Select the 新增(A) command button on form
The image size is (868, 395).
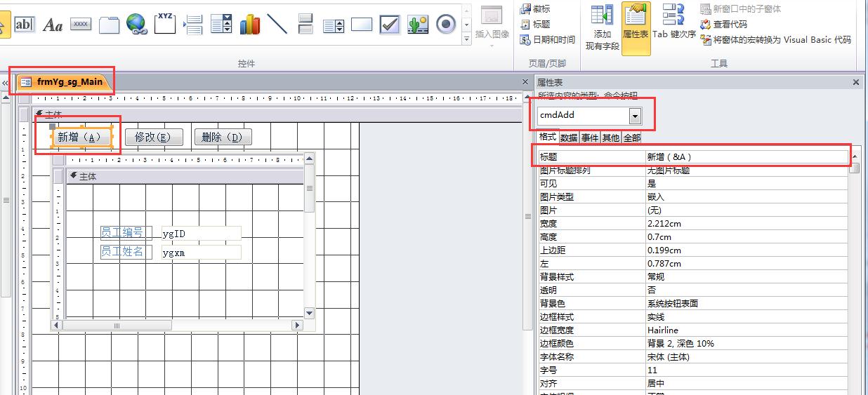point(83,138)
